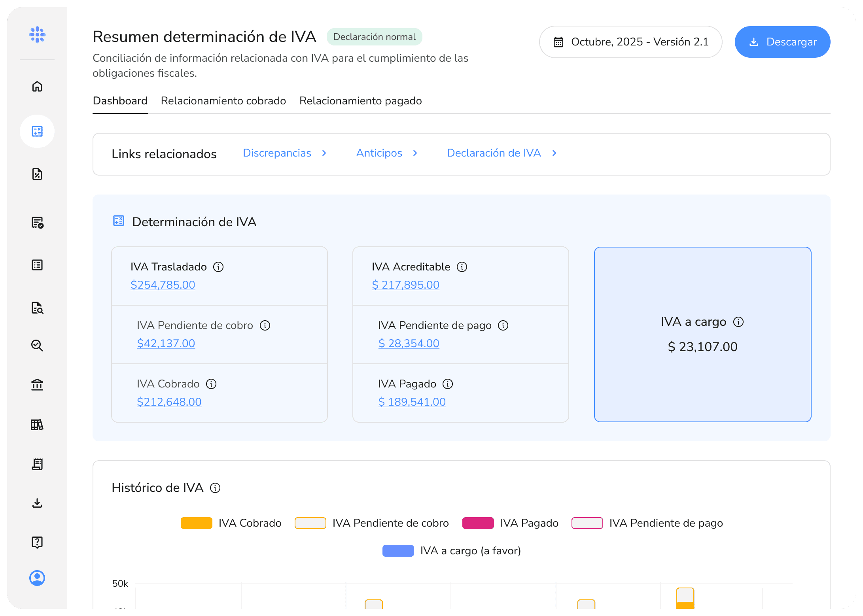Toggle IVA Cobrado legend series
This screenshot has height=616, width=863.
(197, 523)
